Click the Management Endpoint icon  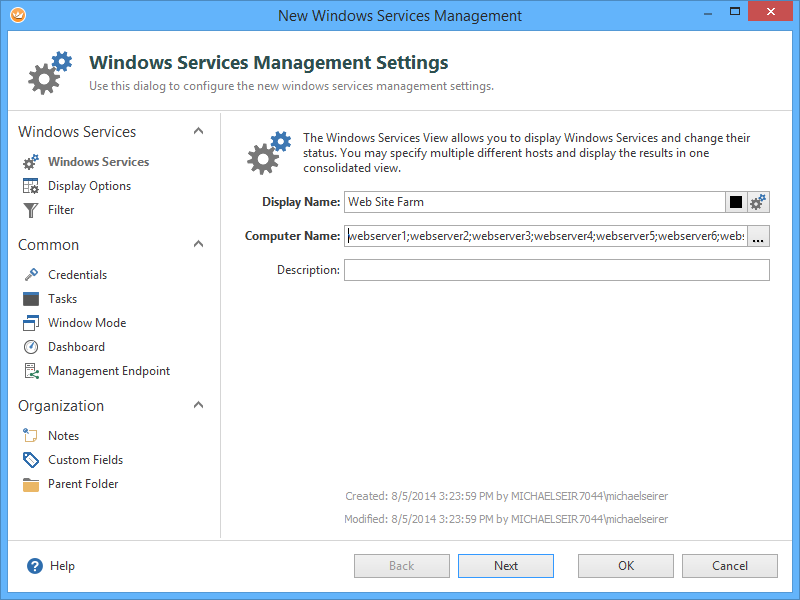click(31, 371)
